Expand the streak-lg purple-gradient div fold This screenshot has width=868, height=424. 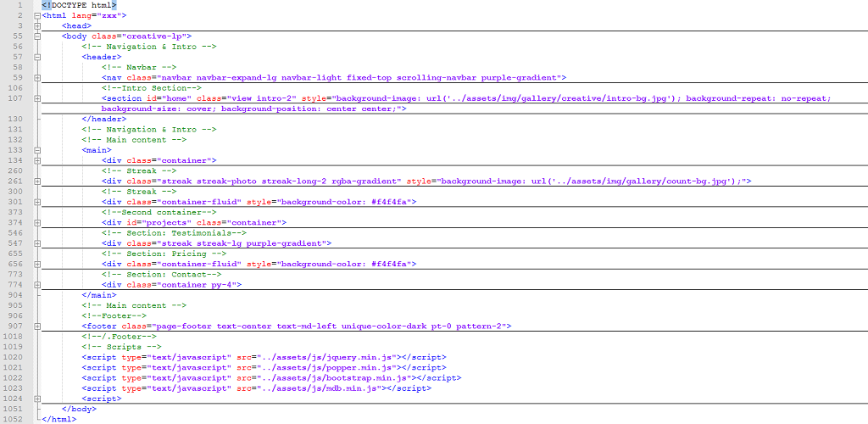pyautogui.click(x=38, y=243)
